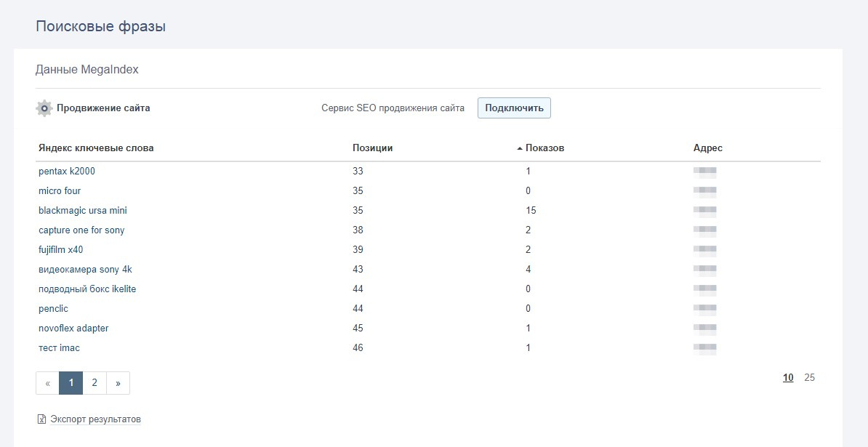Open Экспорт результатов link
Screen dimensions: 868x447
click(95, 419)
